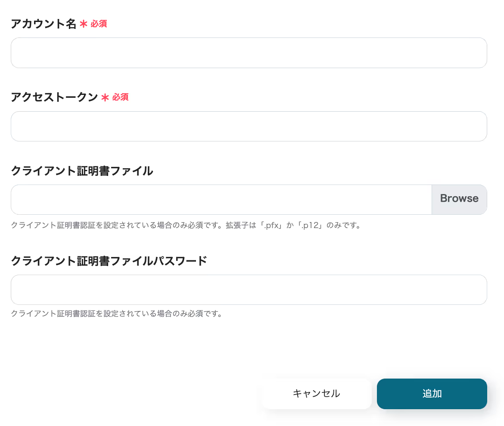The image size is (504, 426).
Task: Click the 「.pfx」 extension text in hint
Action: click(x=270, y=226)
